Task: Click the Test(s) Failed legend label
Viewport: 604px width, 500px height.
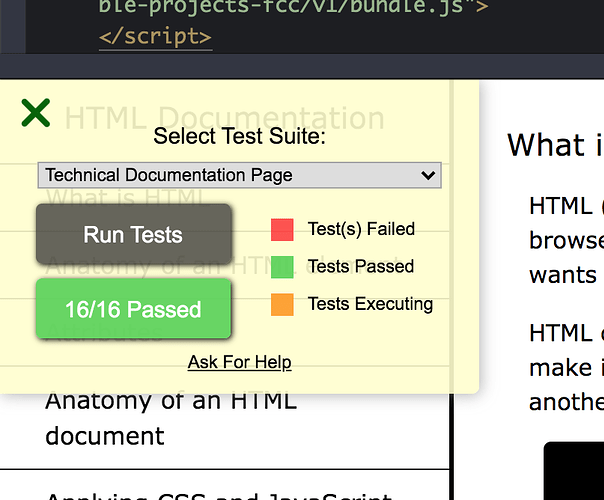Action: point(361,229)
